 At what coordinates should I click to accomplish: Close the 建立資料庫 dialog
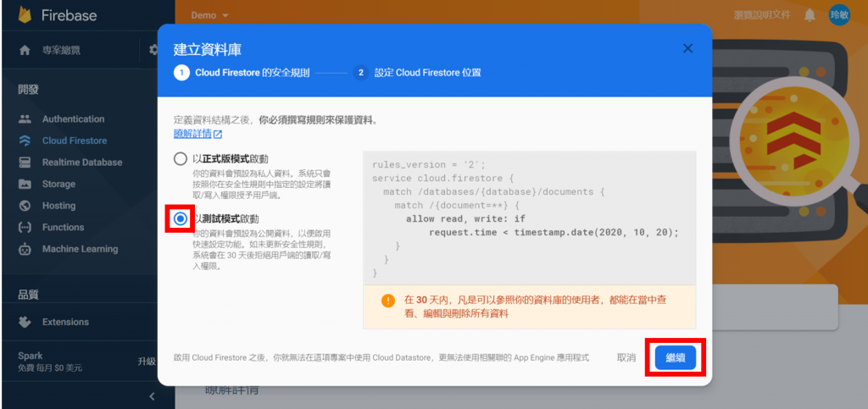click(687, 48)
